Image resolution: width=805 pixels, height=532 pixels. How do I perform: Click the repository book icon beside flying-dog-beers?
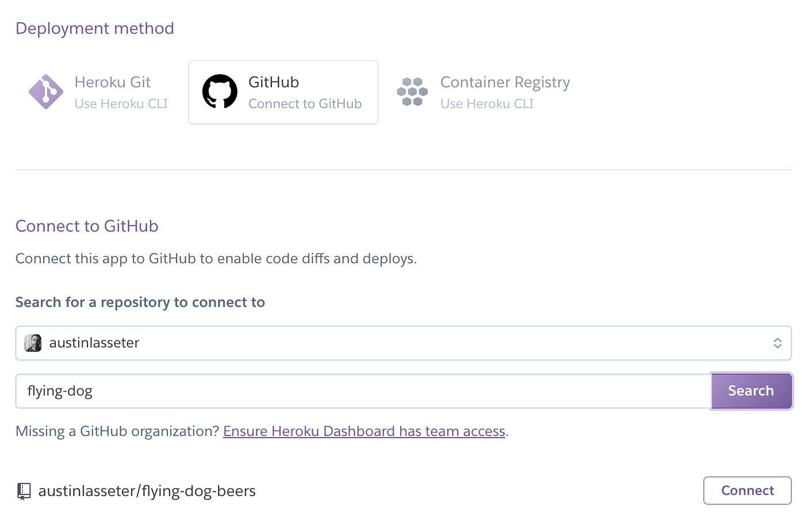[x=24, y=491]
